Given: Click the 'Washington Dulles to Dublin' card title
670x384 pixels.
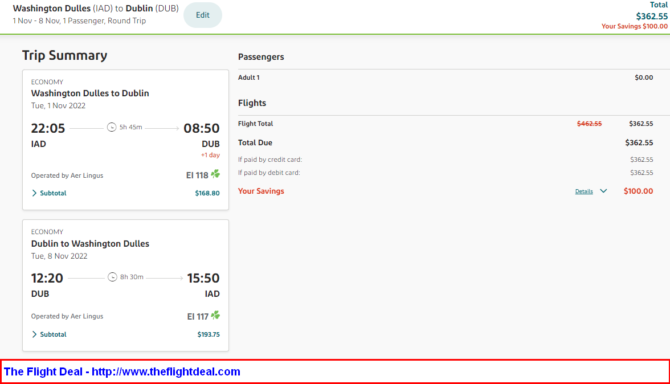Looking at the screenshot, I should 90,94.
